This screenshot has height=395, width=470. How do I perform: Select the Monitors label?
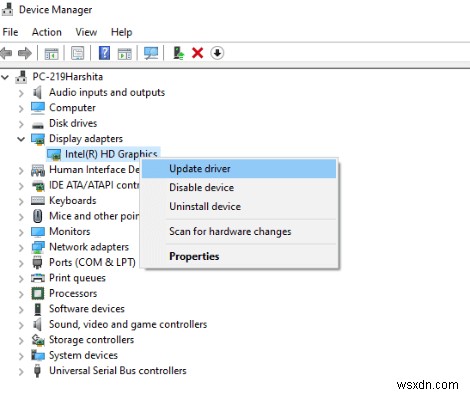[70, 231]
